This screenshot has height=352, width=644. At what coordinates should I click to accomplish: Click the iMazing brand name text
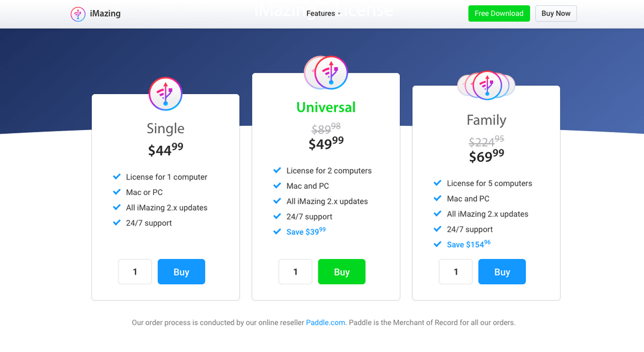(x=105, y=13)
